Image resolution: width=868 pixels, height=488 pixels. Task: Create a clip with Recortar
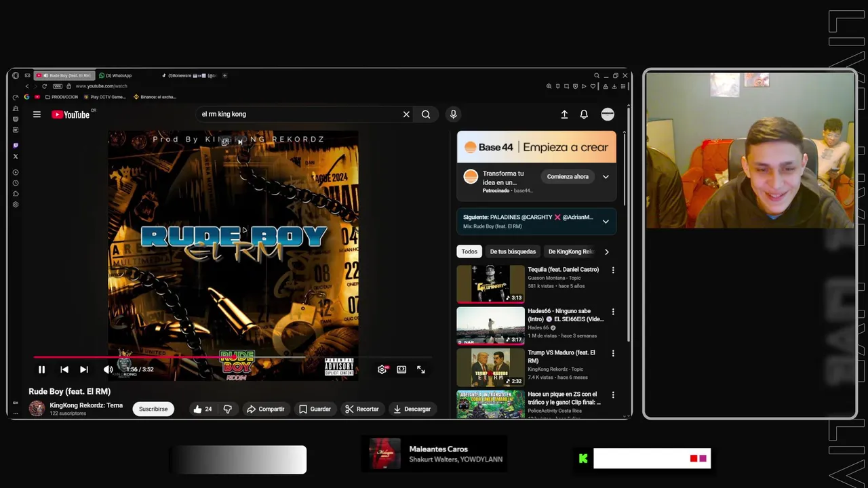click(361, 409)
